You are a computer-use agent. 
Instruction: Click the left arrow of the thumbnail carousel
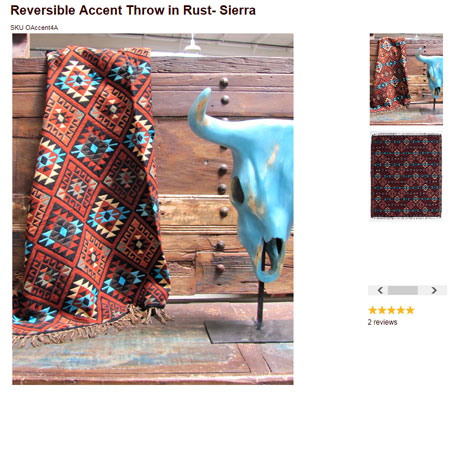click(x=380, y=290)
